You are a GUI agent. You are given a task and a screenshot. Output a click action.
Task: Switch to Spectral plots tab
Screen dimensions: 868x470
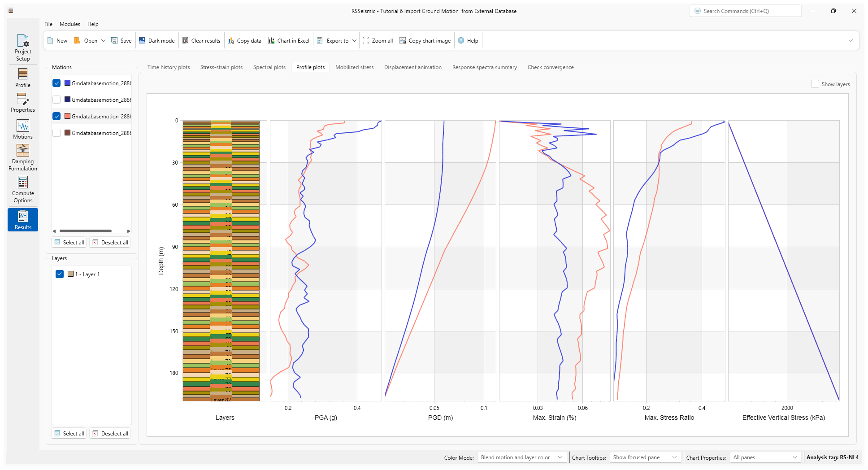(x=269, y=67)
